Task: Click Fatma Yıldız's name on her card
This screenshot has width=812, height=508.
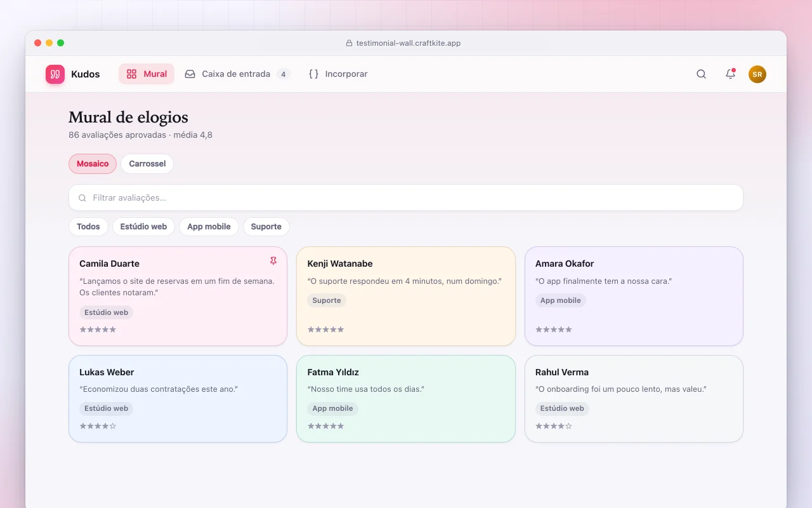Action: (333, 372)
